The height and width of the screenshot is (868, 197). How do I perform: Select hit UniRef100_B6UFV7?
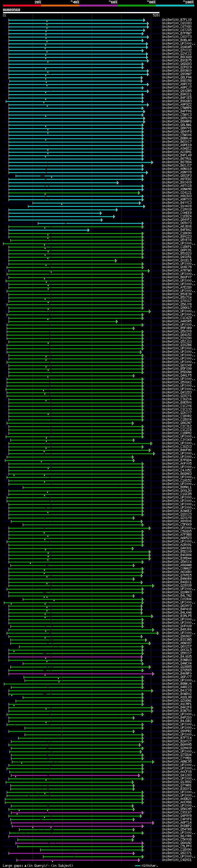pyautogui.click(x=177, y=277)
